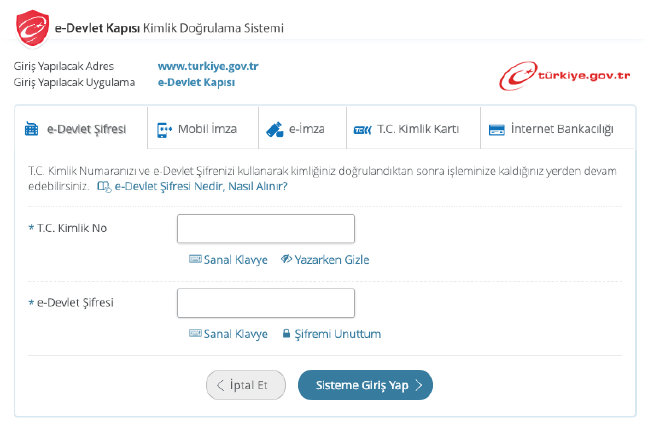Click the türkiye.gov.tr logo on the right

point(566,74)
